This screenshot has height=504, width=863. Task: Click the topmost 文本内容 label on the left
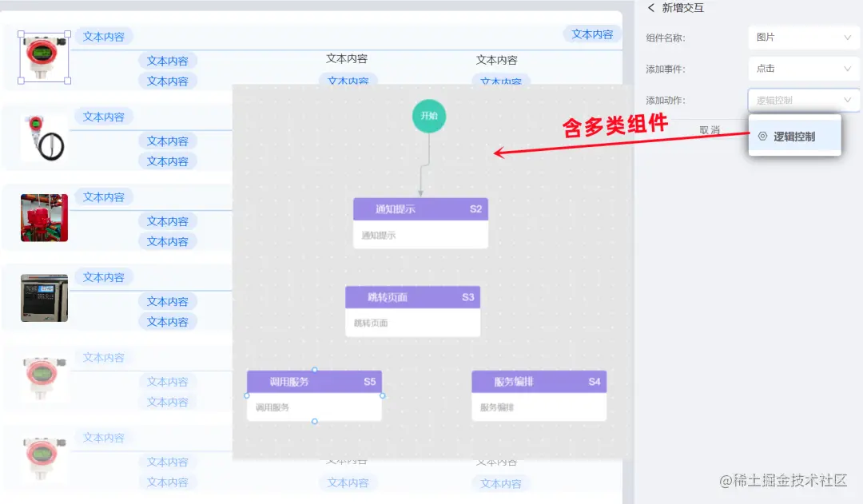pyautogui.click(x=103, y=36)
